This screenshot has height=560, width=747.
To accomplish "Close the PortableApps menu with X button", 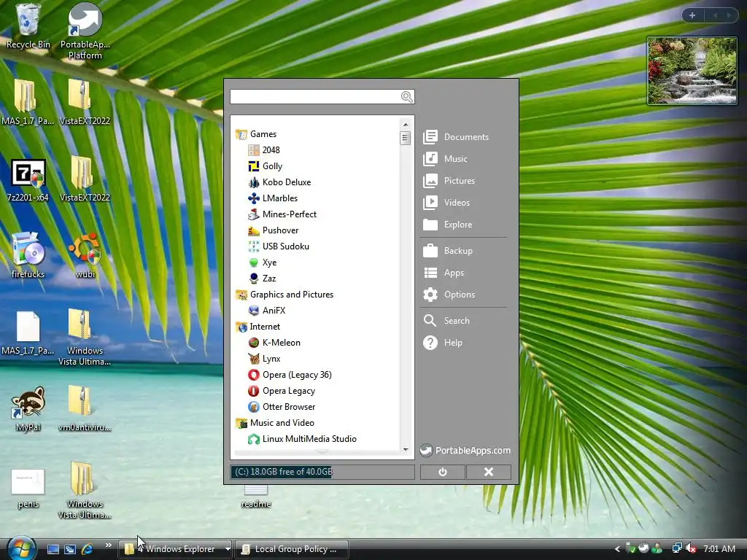I will [489, 472].
